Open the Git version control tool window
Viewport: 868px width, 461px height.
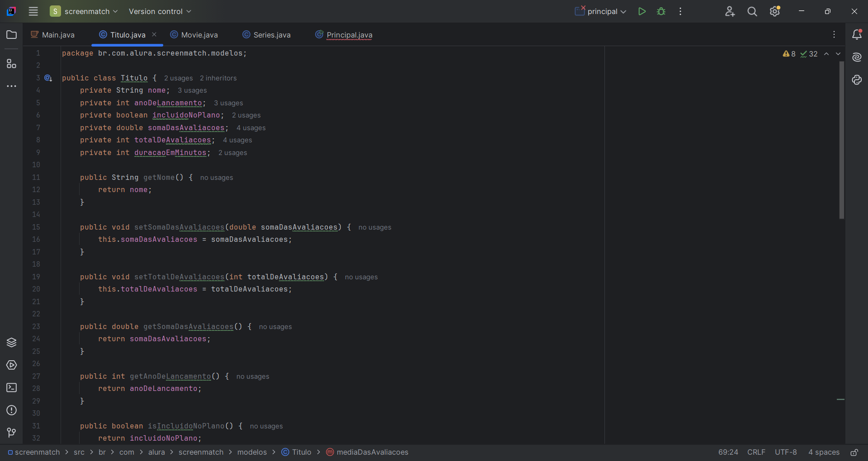pos(11,433)
